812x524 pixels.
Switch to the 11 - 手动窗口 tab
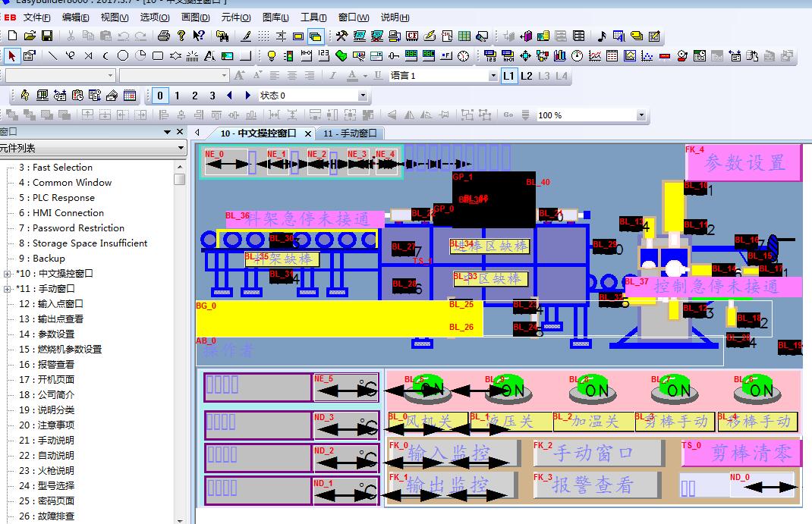tap(350, 133)
